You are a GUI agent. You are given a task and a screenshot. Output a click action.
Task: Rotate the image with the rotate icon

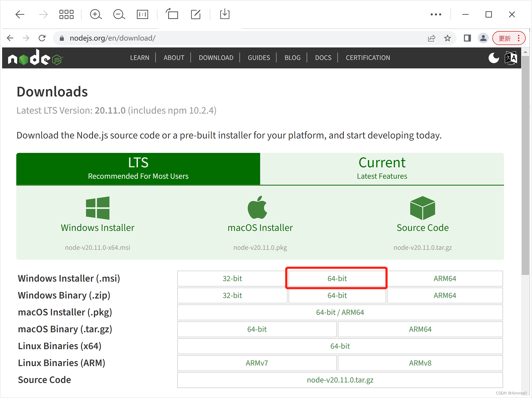click(172, 14)
